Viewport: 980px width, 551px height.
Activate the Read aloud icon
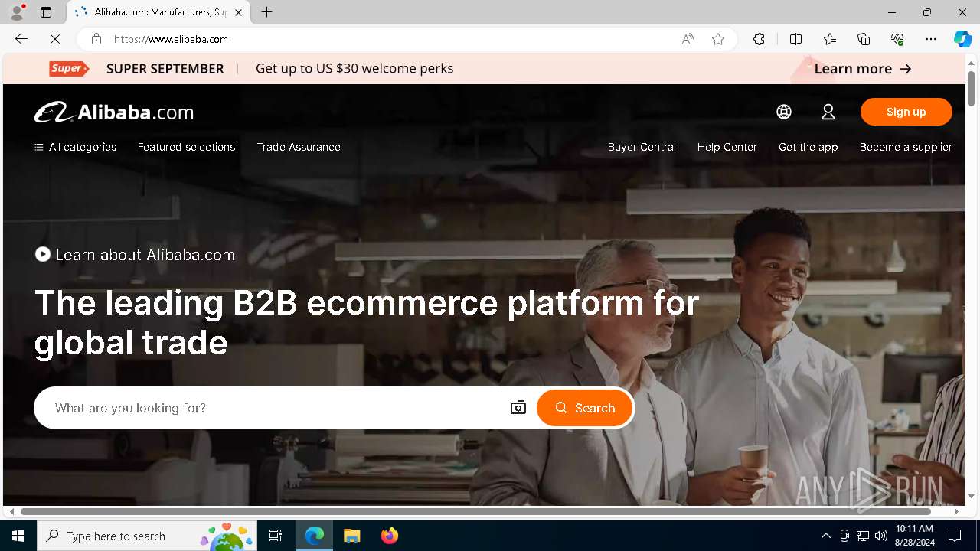[x=688, y=39]
